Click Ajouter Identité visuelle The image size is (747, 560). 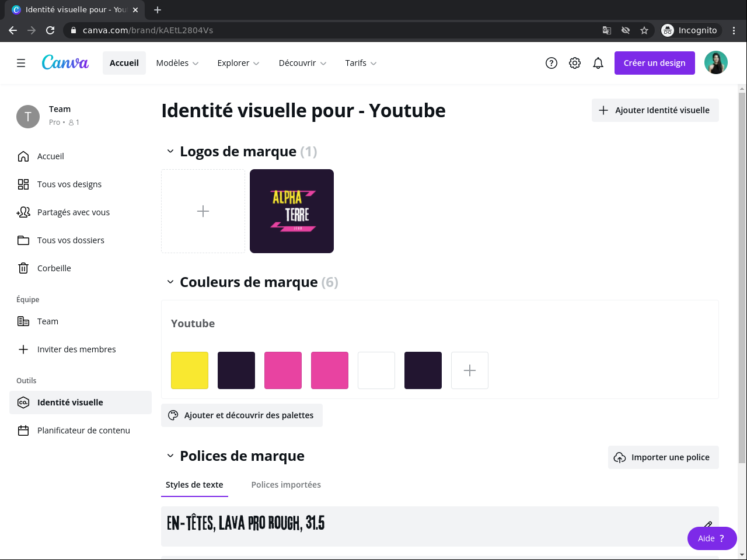click(x=655, y=110)
